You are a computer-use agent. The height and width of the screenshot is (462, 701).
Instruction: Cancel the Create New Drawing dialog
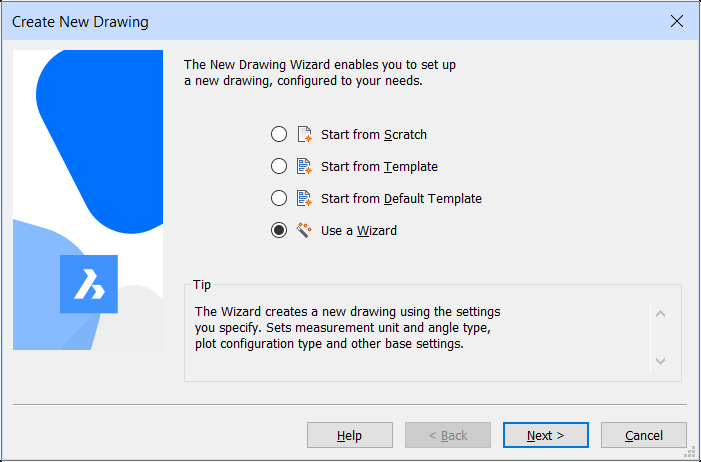point(644,435)
